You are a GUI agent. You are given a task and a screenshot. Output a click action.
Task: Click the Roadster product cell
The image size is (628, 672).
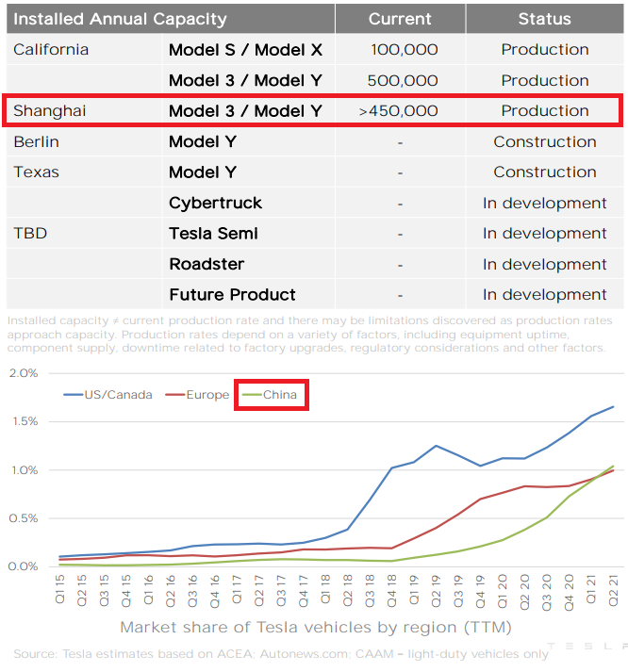click(207, 265)
